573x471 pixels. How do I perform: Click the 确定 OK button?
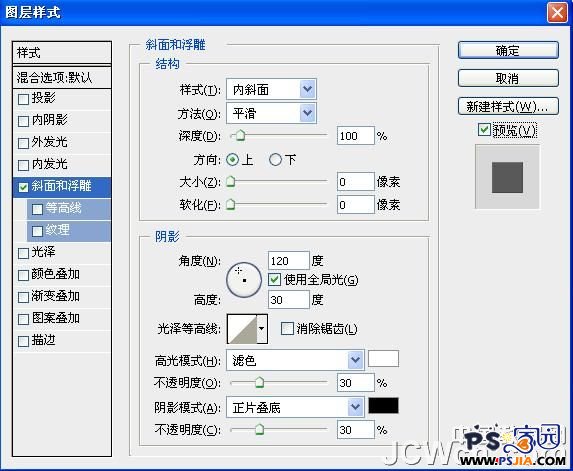tap(508, 50)
